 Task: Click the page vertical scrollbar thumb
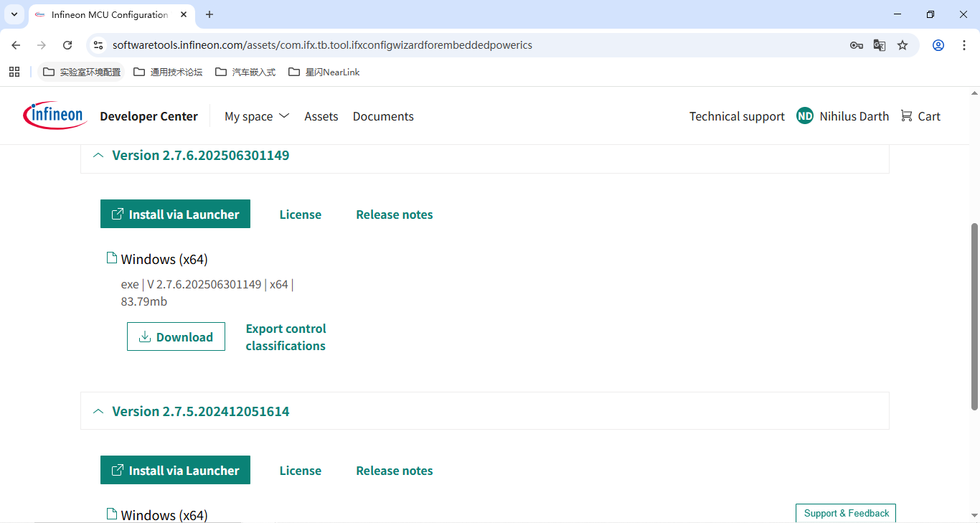pyautogui.click(x=974, y=316)
